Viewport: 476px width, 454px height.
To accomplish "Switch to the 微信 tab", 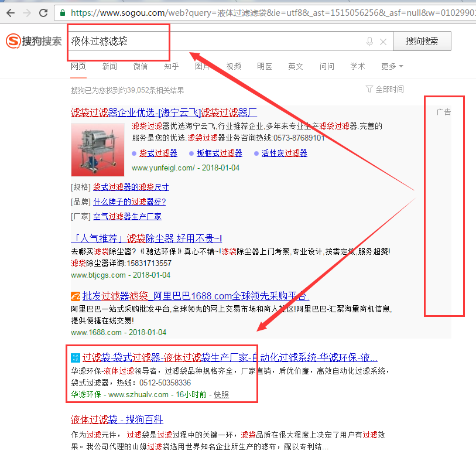I will click(x=141, y=66).
